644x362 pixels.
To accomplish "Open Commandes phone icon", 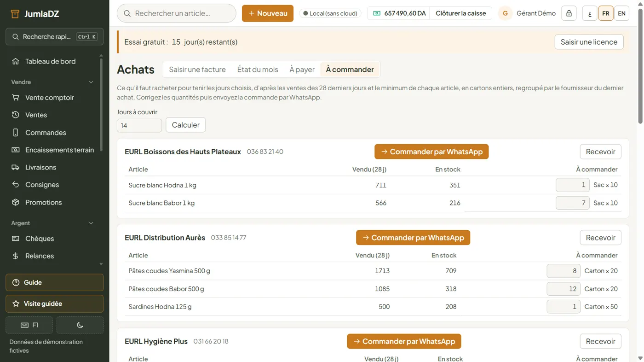I will pyautogui.click(x=16, y=133).
